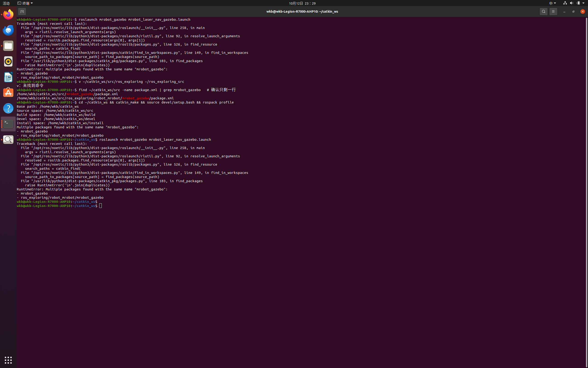Restore the terminal window size
Image resolution: width=588 pixels, height=368 pixels.
[x=574, y=11]
